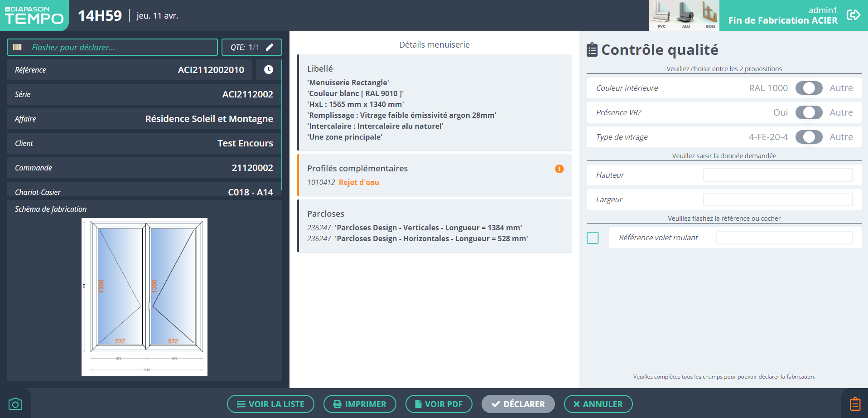Screen dimensions: 868x418
Task: Select the PVC material icon
Action: [661, 15]
